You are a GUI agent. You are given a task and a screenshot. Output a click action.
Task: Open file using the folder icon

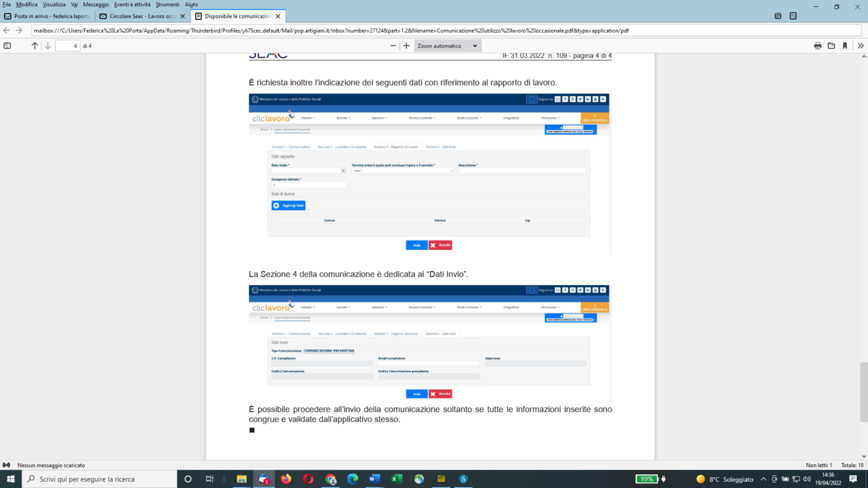831,46
